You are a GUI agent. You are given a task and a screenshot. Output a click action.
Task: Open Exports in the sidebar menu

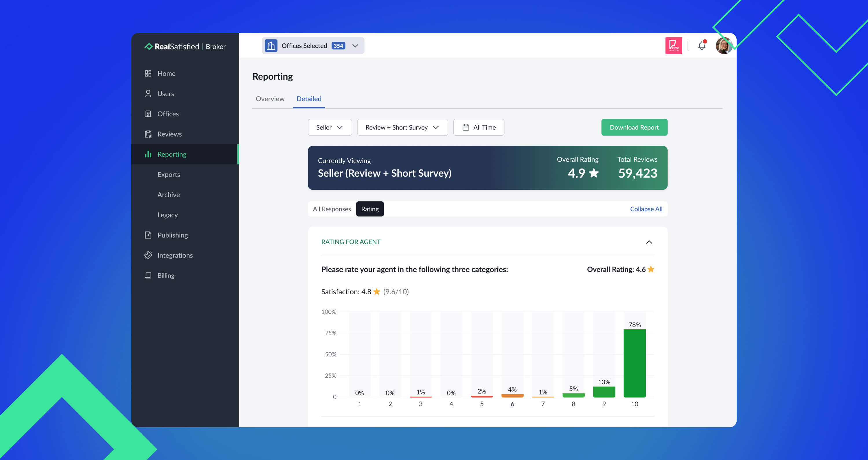click(168, 175)
